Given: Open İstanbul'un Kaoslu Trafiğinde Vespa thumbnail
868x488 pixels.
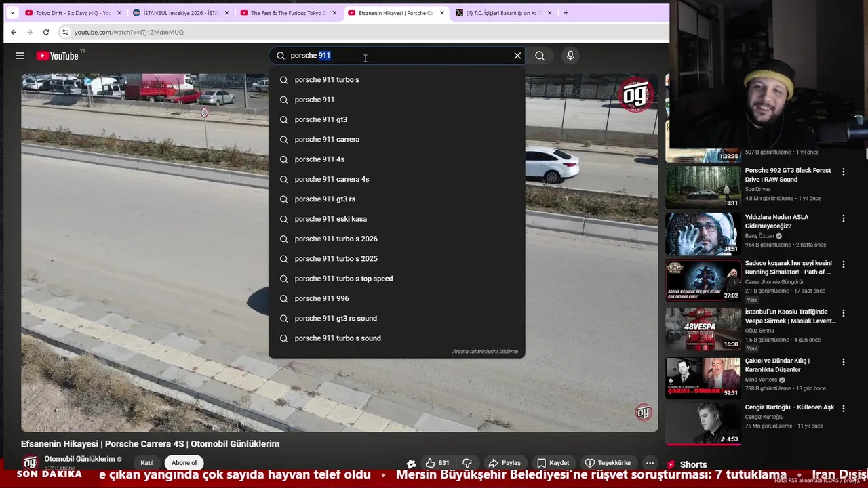Looking at the screenshot, I should click(703, 329).
